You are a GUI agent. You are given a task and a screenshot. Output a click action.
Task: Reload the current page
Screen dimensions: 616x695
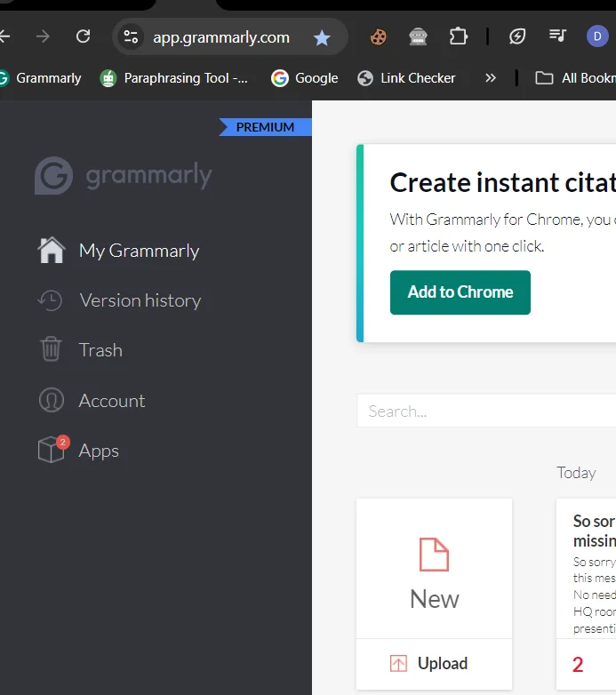click(x=83, y=36)
